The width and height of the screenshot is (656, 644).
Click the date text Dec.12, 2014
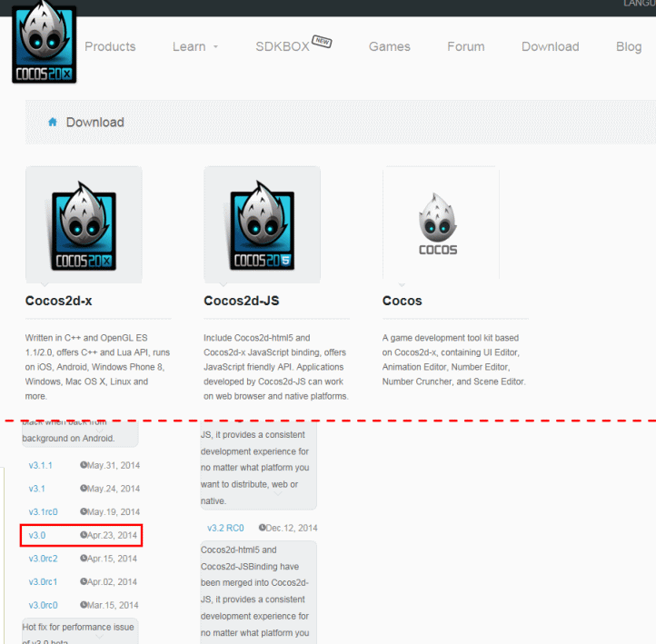point(292,528)
